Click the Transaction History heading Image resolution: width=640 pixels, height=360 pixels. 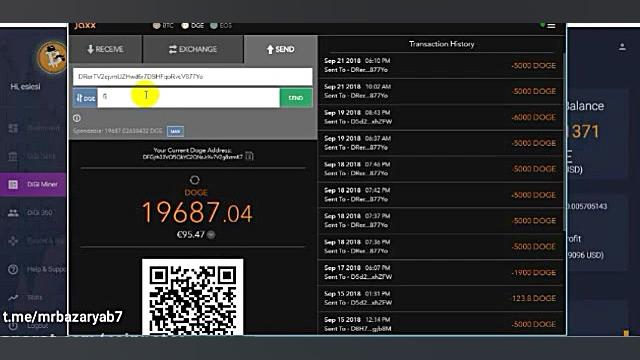(x=441, y=44)
